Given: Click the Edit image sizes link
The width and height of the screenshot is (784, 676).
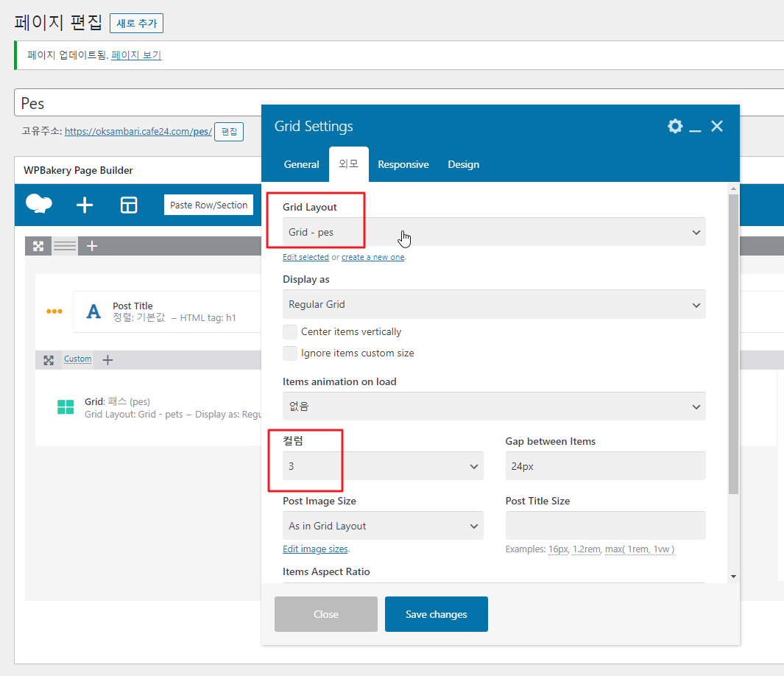Looking at the screenshot, I should pyautogui.click(x=315, y=549).
